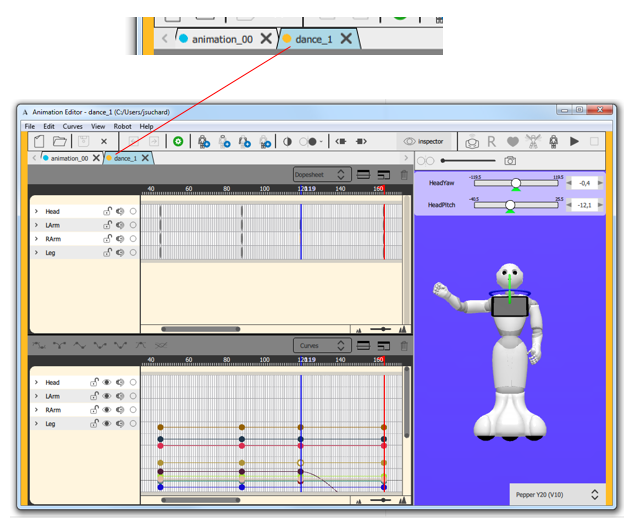Click the red end-frame marker in Dopesheet ruler
Viewport: 627px width, 525px height.
pyautogui.click(x=384, y=189)
